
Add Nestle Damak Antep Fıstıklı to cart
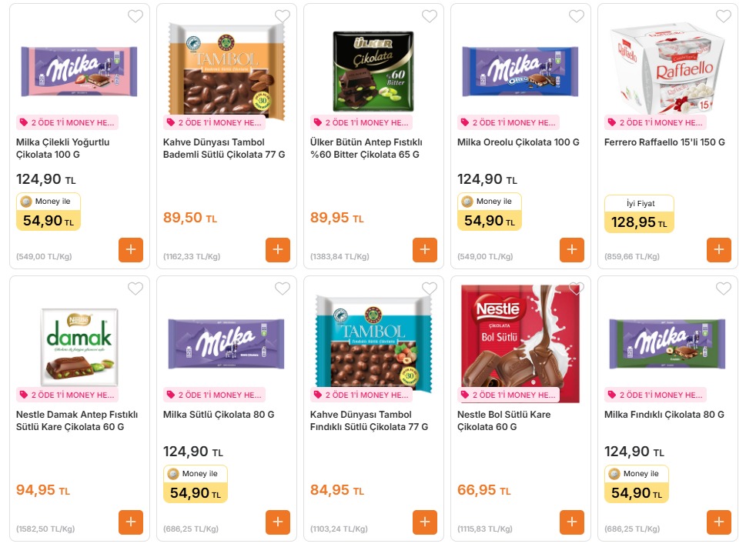click(x=131, y=522)
